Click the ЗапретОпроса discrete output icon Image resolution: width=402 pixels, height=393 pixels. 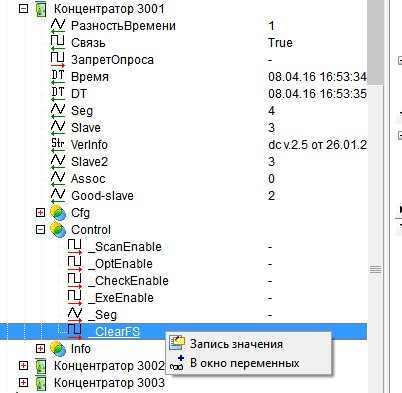click(58, 60)
